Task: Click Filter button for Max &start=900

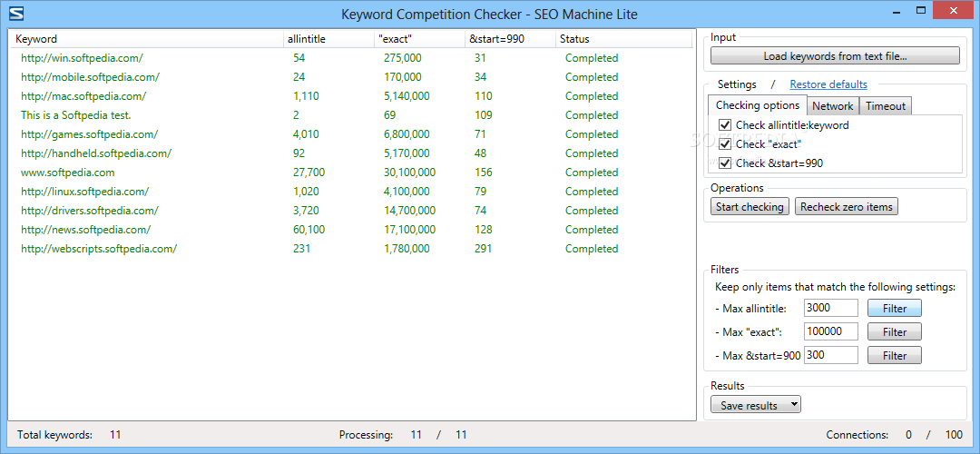Action: pyautogui.click(x=895, y=355)
